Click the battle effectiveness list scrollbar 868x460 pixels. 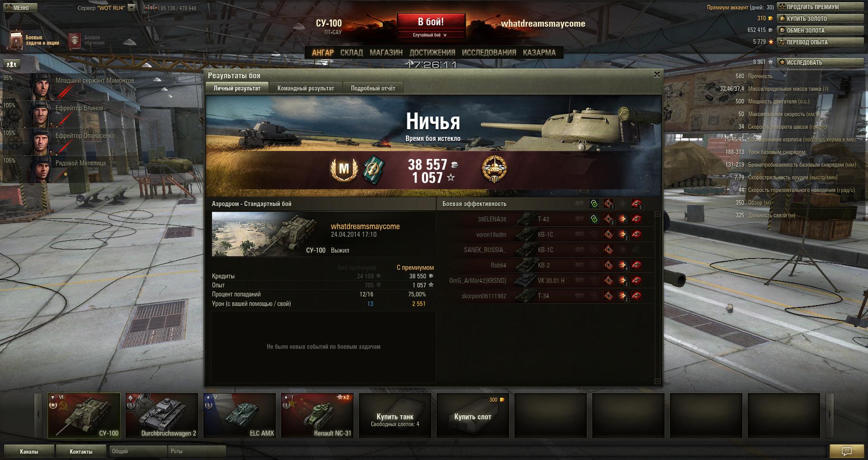click(658, 297)
